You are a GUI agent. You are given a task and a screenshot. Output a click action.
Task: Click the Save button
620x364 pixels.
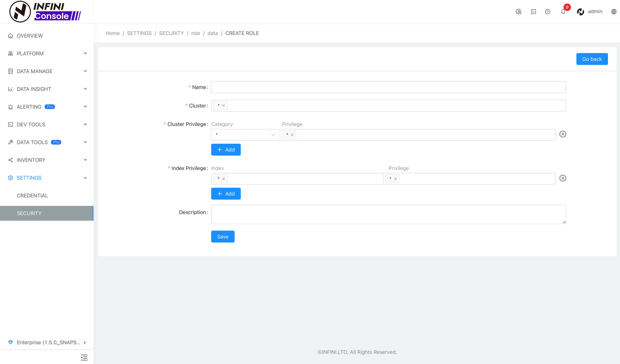[223, 236]
